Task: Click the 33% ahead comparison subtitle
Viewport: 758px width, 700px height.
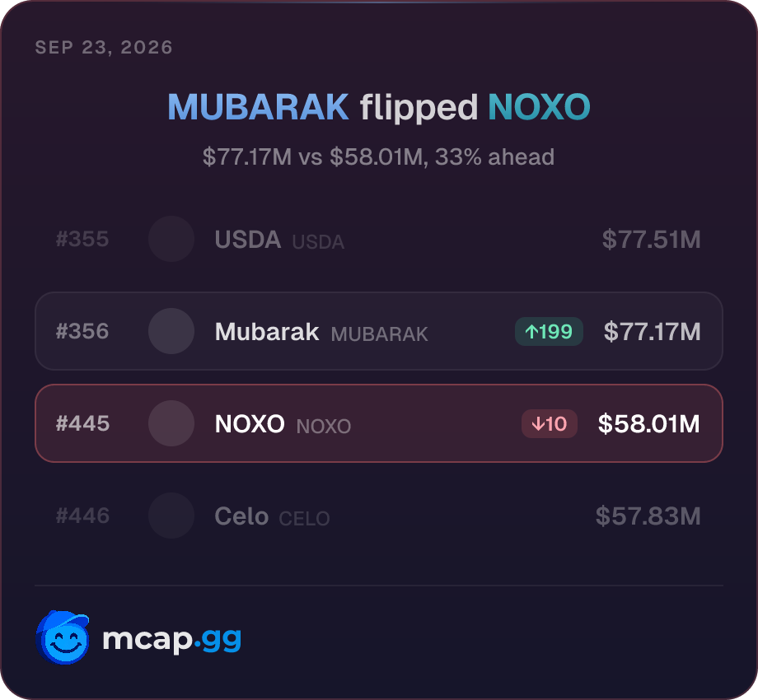Action: pos(378,157)
